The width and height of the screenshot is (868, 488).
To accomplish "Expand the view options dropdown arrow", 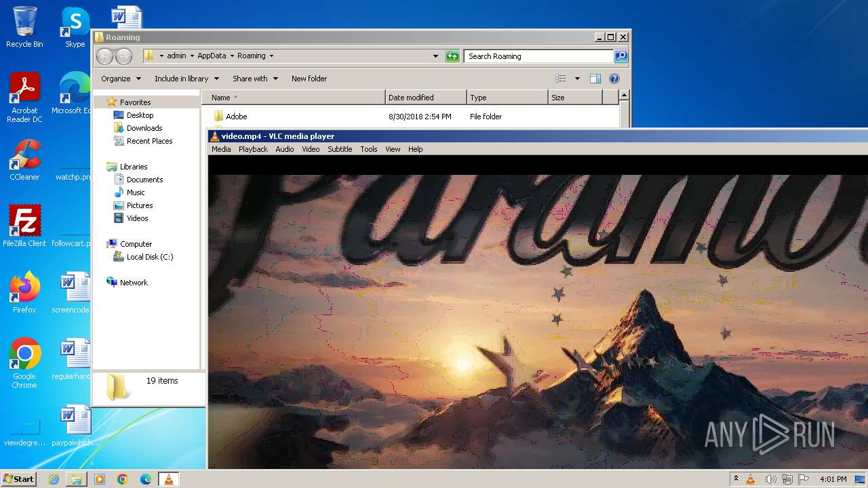I will (x=577, y=79).
